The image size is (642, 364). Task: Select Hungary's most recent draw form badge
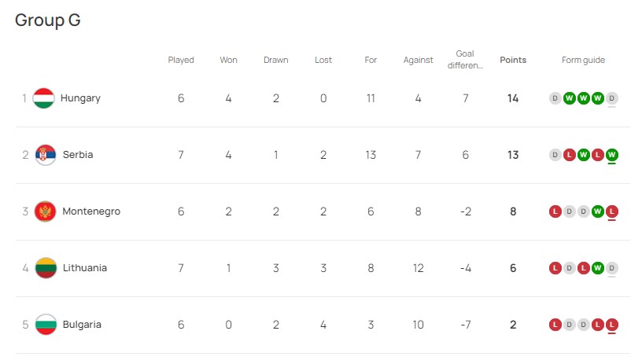click(611, 98)
